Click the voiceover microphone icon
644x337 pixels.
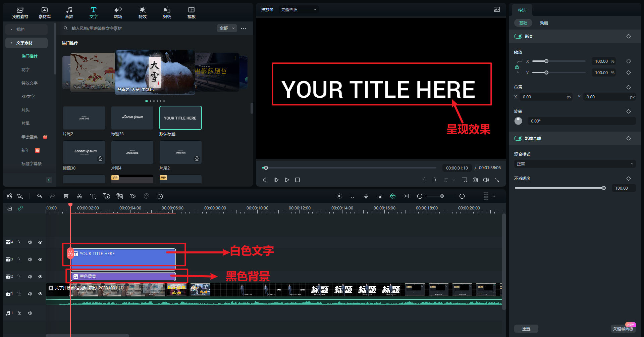pyautogui.click(x=366, y=196)
